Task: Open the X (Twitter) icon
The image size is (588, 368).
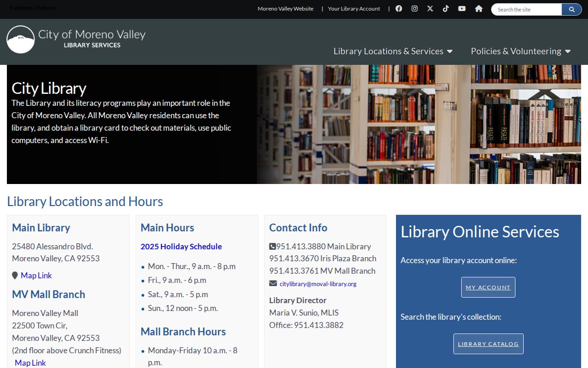Action: pos(430,8)
